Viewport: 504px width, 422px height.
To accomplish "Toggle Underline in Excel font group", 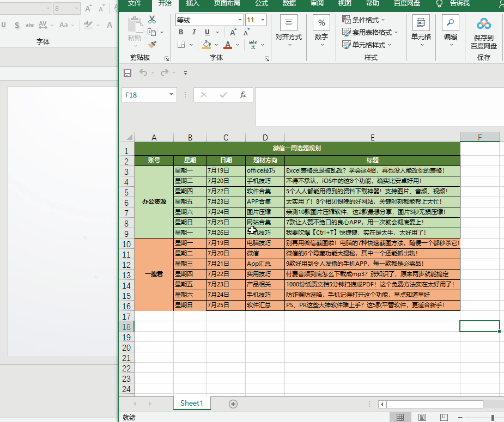I will tap(208, 32).
